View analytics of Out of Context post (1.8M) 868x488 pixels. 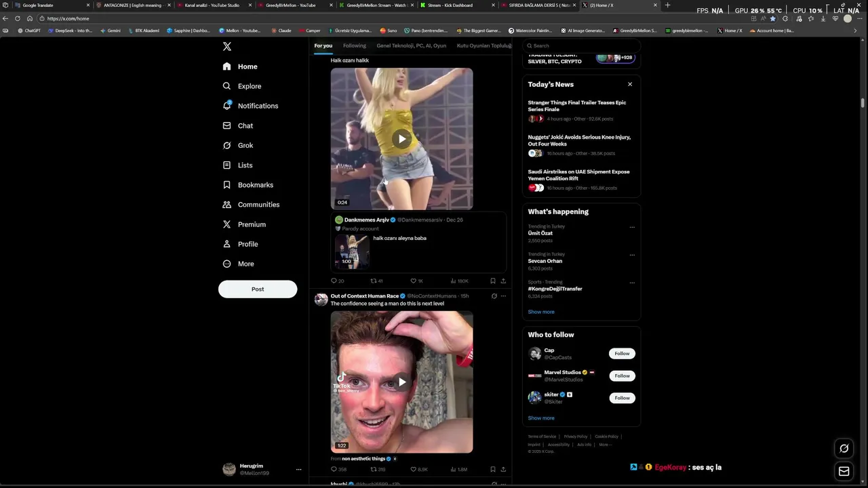(459, 469)
